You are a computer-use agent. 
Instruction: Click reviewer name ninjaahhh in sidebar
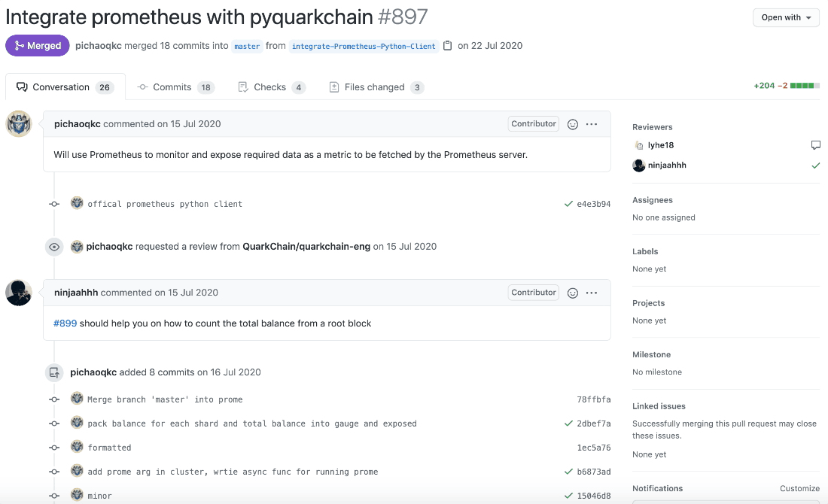[x=667, y=165]
